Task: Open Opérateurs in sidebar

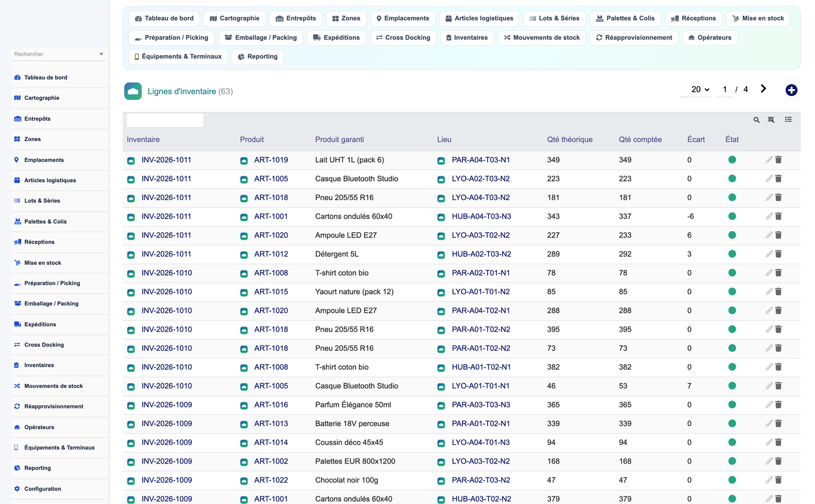Action: coord(39,427)
